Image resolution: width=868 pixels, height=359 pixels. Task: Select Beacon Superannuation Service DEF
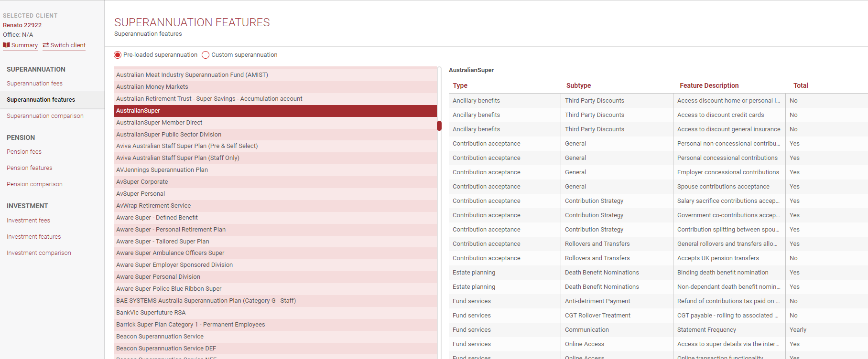coord(275,348)
